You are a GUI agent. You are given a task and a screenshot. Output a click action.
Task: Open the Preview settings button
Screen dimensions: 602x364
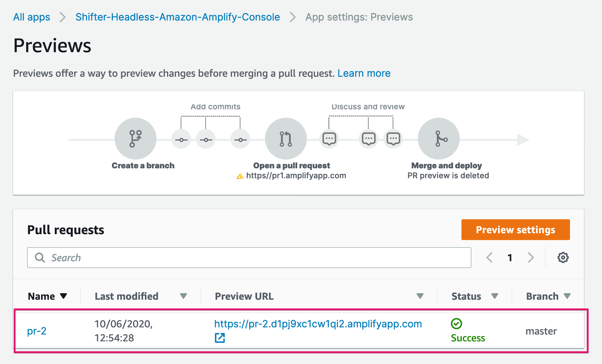(516, 230)
